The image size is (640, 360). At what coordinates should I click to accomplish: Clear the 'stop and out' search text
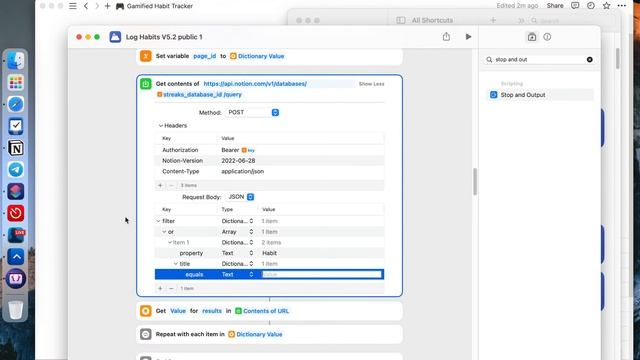tap(589, 60)
